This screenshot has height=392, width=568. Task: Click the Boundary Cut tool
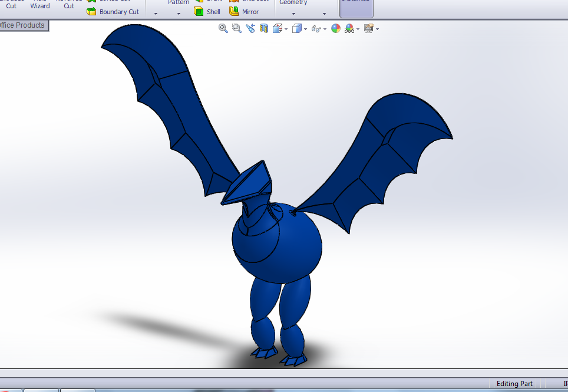click(x=113, y=12)
